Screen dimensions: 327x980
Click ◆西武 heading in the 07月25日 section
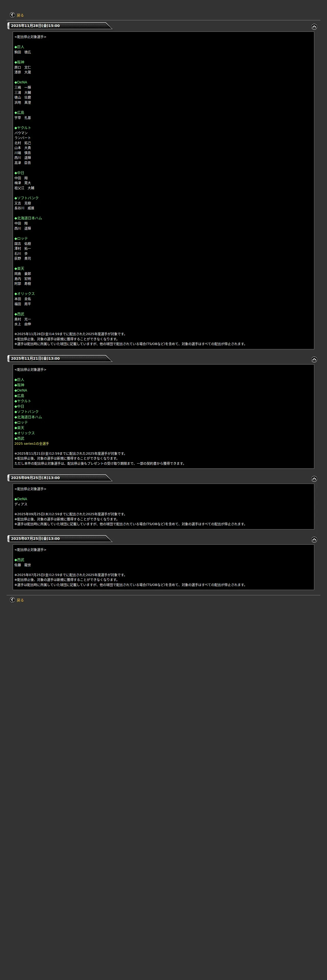click(19, 560)
